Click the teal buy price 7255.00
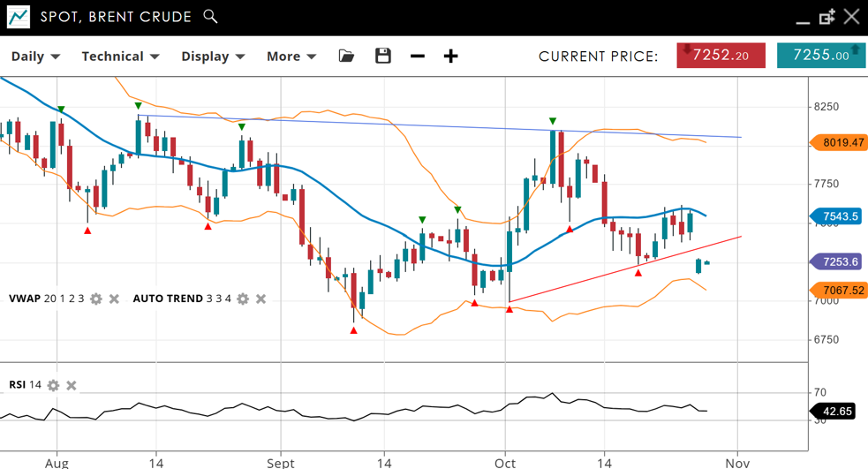Image resolution: width=868 pixels, height=469 pixels. point(820,55)
